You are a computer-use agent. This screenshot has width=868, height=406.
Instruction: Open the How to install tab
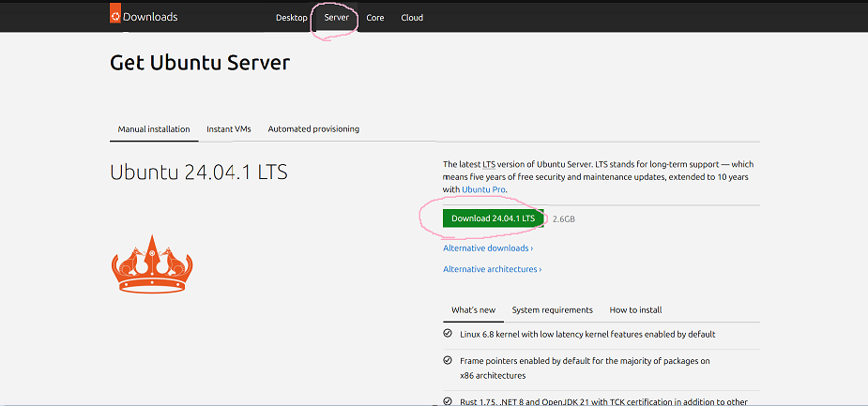[635, 309]
